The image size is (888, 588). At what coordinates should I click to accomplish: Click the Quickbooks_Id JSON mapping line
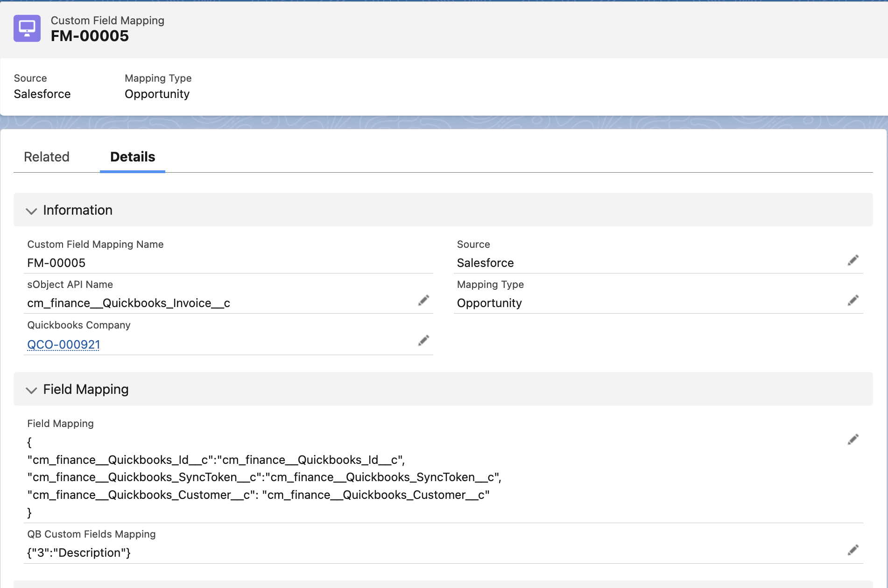[x=216, y=460]
